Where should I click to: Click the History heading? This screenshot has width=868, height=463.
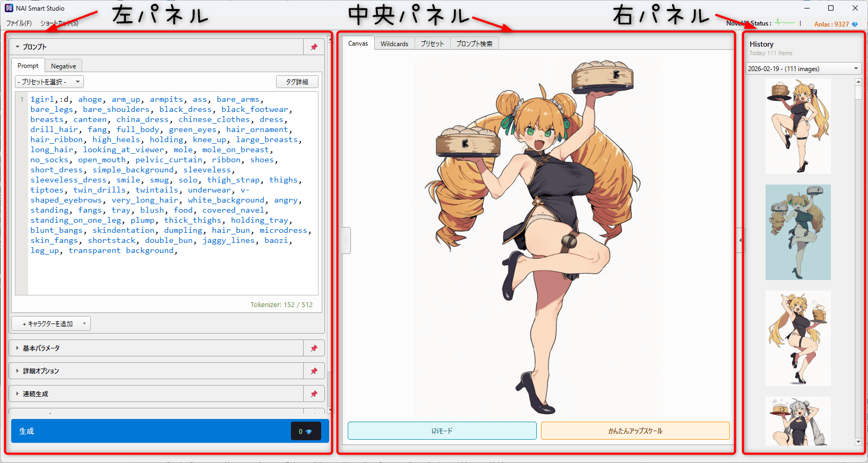click(761, 44)
